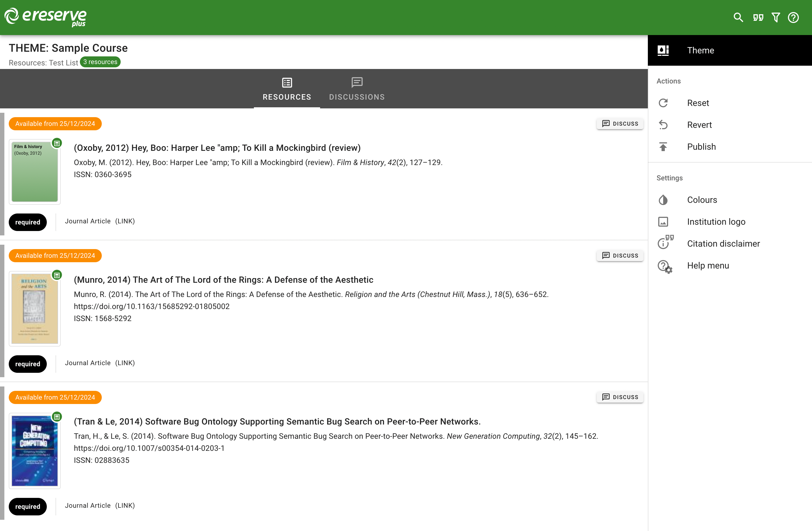Open the Munro Lord of the Rings title
Image resolution: width=812 pixels, height=531 pixels.
point(224,279)
